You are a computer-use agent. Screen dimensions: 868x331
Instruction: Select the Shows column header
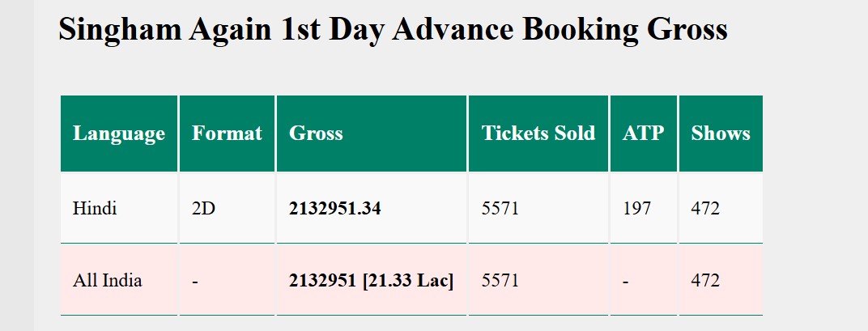pyautogui.click(x=720, y=134)
